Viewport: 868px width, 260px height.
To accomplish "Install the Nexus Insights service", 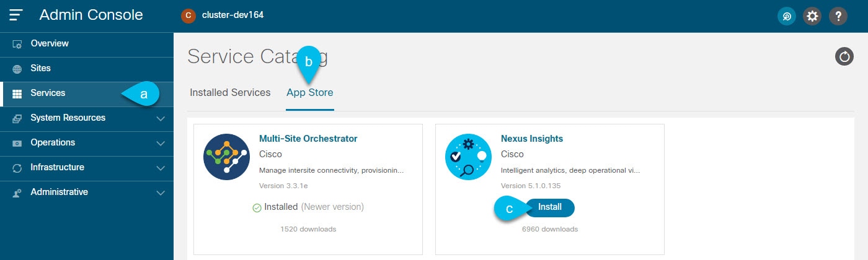I will coord(550,207).
